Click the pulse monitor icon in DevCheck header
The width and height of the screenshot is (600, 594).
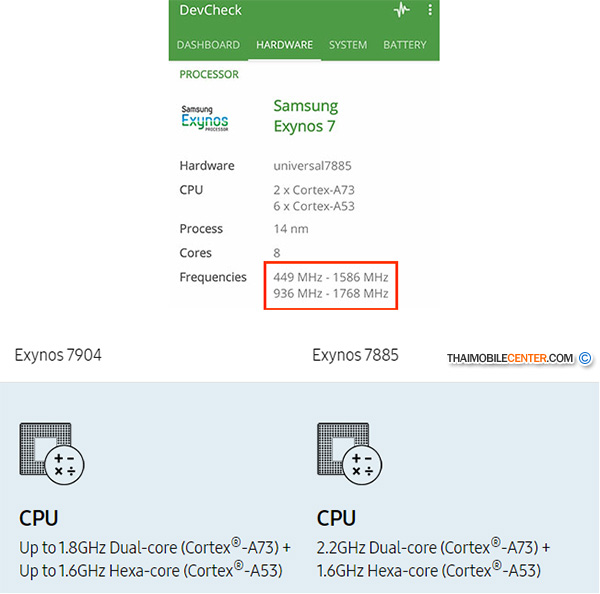coord(402,11)
